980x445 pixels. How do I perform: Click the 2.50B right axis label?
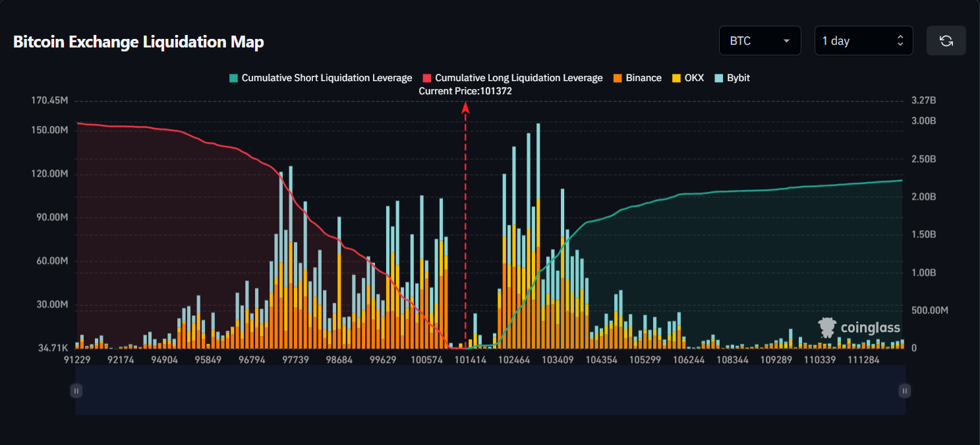point(923,160)
